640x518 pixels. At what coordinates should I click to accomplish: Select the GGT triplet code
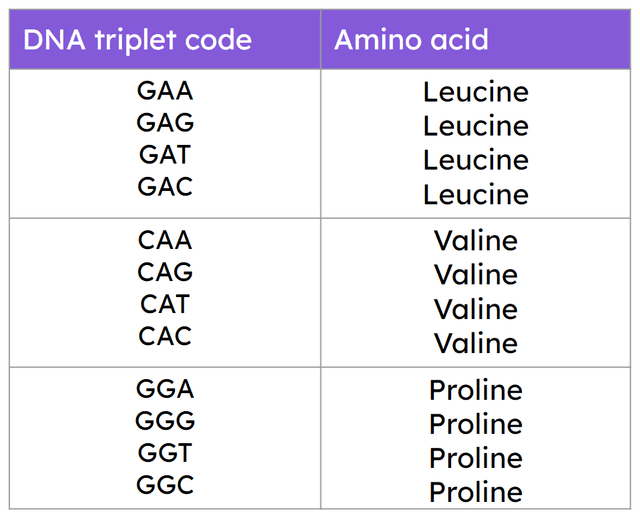point(165,453)
